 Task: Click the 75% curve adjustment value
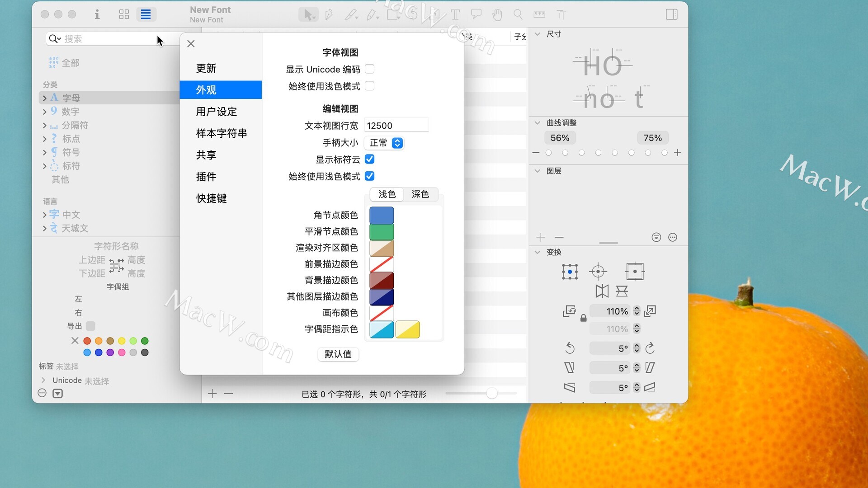click(652, 138)
